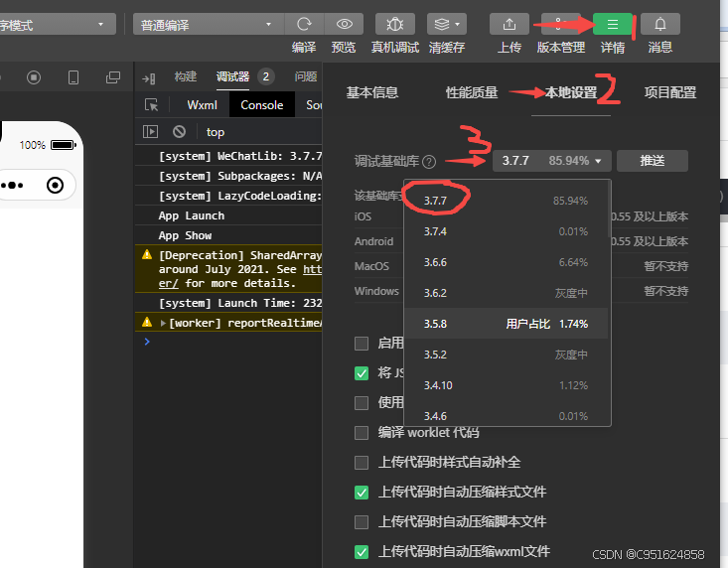Enable 编译 worklet 代码 checkbox
Viewport: 728px width, 568px height.
(362, 433)
